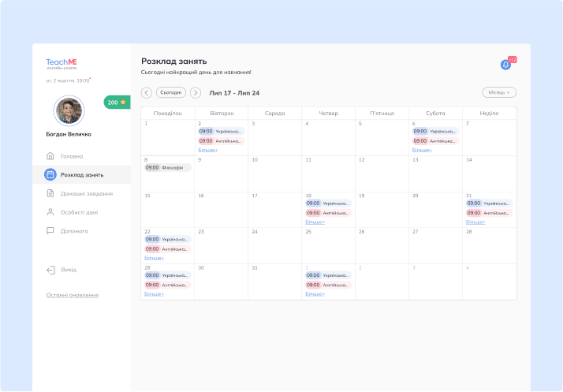Click the Домашні завдання document icon
563x392 pixels.
click(50, 193)
